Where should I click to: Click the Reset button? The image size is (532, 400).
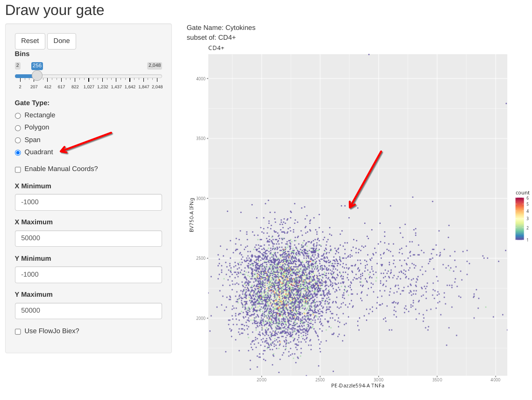[x=30, y=41]
